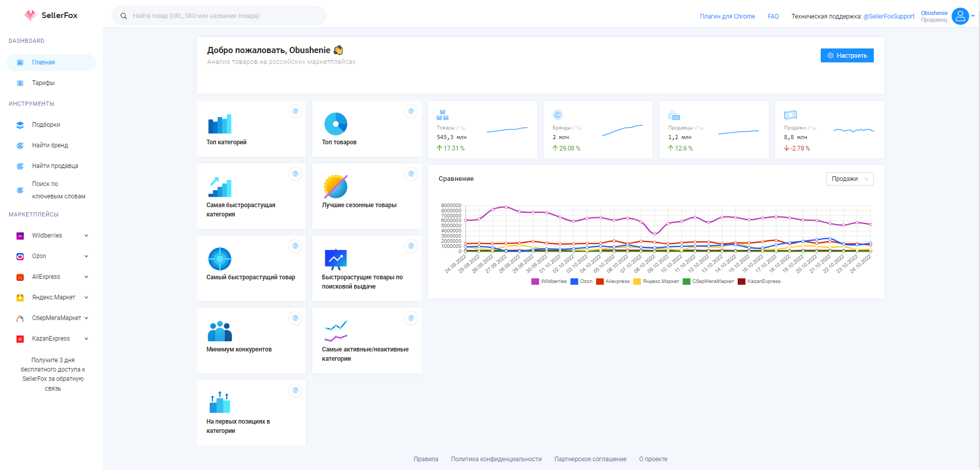Screen dimensions: 980x470
Task: Open the Топ товаров pie chart icon
Action: click(336, 124)
